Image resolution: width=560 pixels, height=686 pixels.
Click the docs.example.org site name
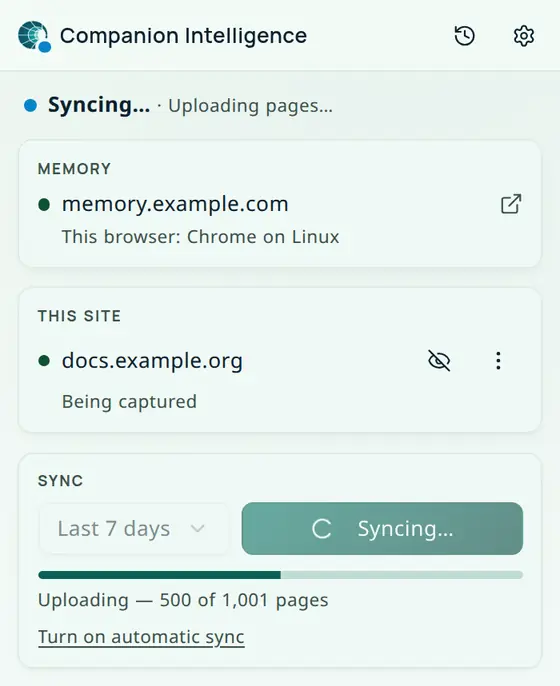pyautogui.click(x=152, y=360)
